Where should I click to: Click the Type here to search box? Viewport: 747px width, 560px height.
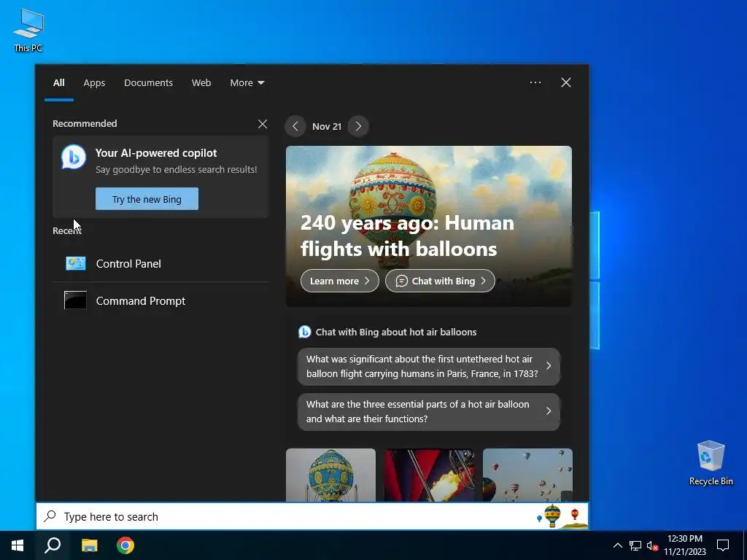312,516
